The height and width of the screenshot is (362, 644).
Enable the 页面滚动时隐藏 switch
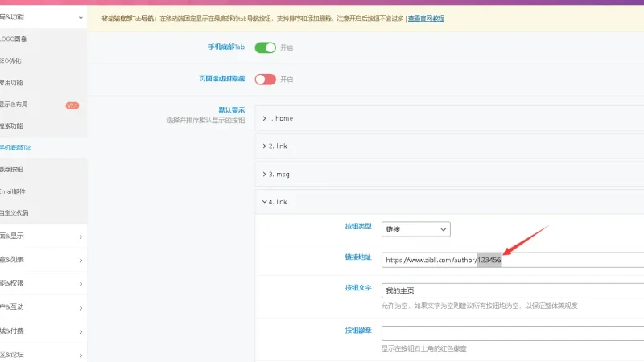coord(266,79)
